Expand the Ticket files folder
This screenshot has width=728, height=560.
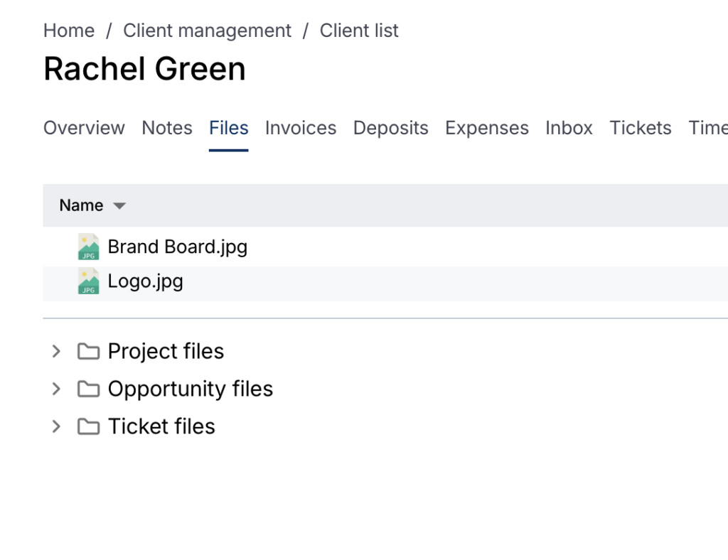(x=55, y=426)
